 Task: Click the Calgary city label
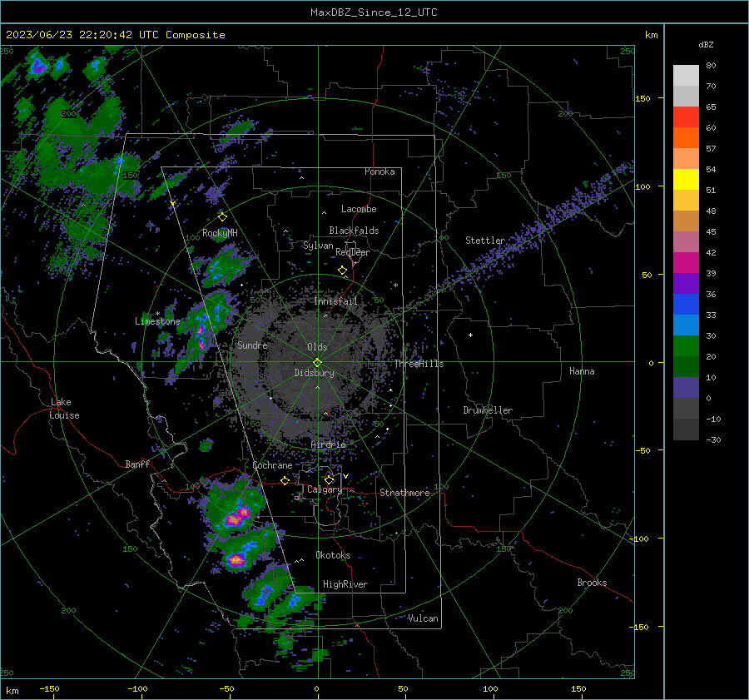(325, 489)
